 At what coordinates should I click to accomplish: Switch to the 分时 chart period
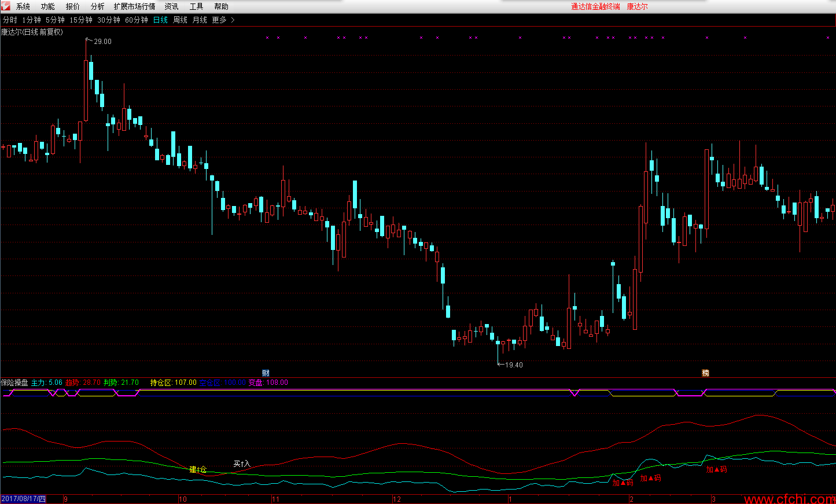click(10, 20)
